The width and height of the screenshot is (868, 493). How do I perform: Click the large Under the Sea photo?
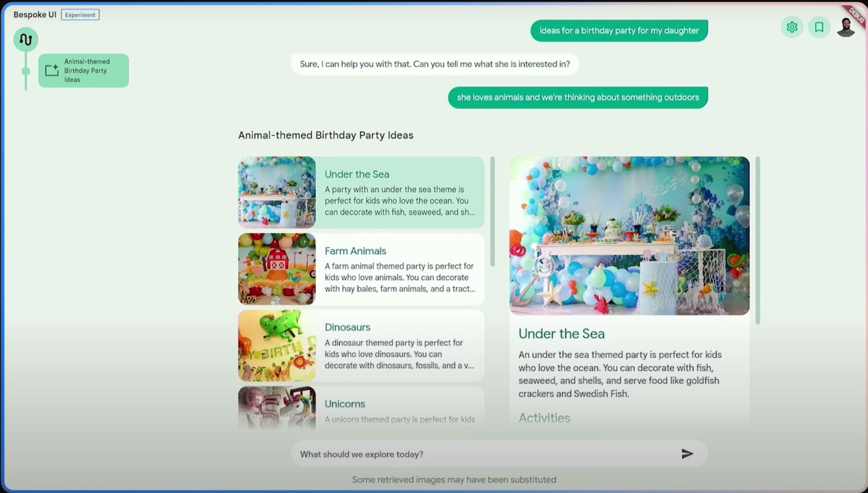[629, 236]
